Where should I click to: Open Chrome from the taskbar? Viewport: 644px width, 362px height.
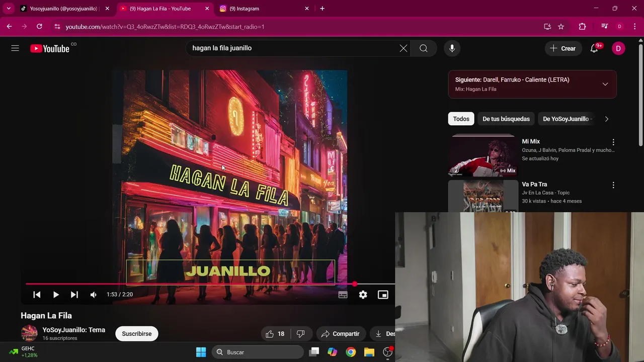coord(351,352)
